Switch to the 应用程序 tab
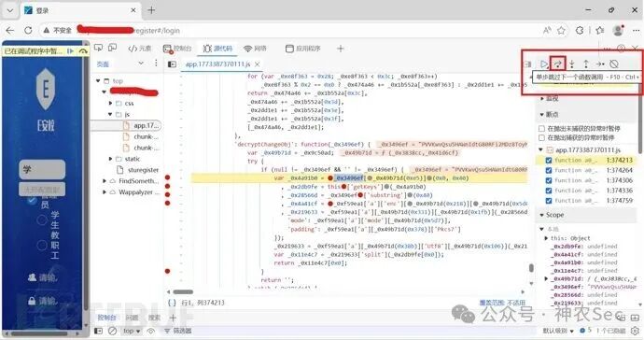 tap(303, 49)
